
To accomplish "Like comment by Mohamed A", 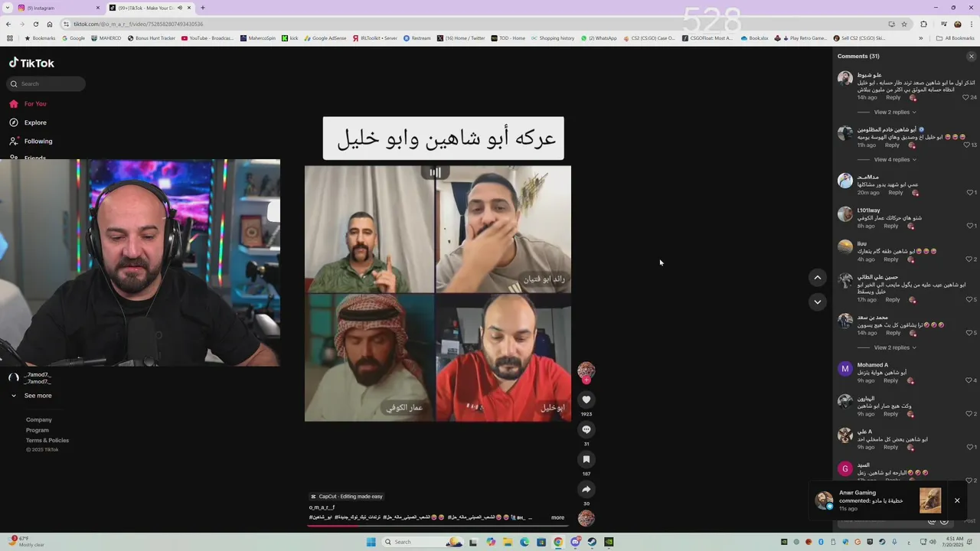I will (x=969, y=380).
